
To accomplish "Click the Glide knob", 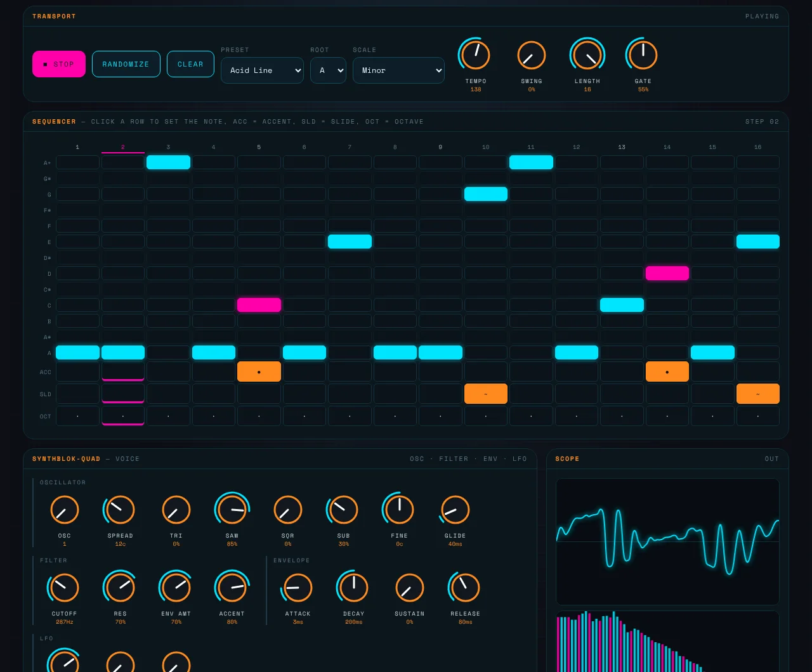I will pyautogui.click(x=455, y=510).
